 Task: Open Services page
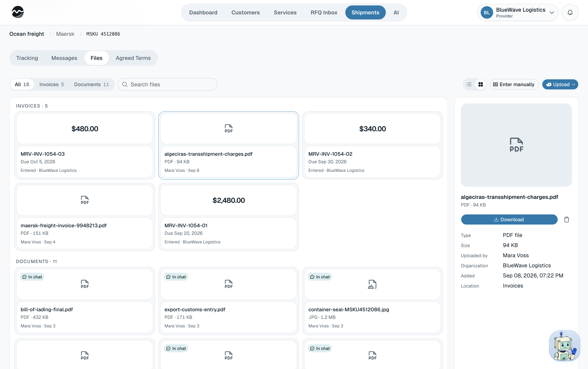coord(285,12)
